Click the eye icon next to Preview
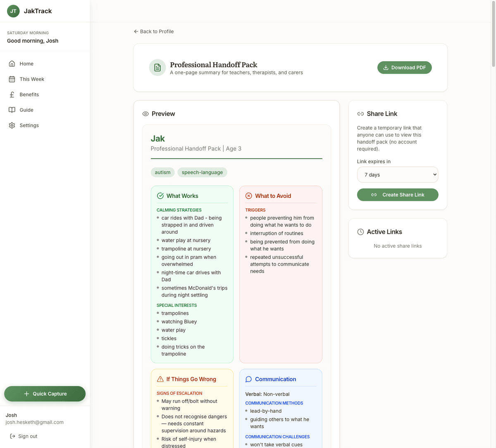 [x=145, y=114]
